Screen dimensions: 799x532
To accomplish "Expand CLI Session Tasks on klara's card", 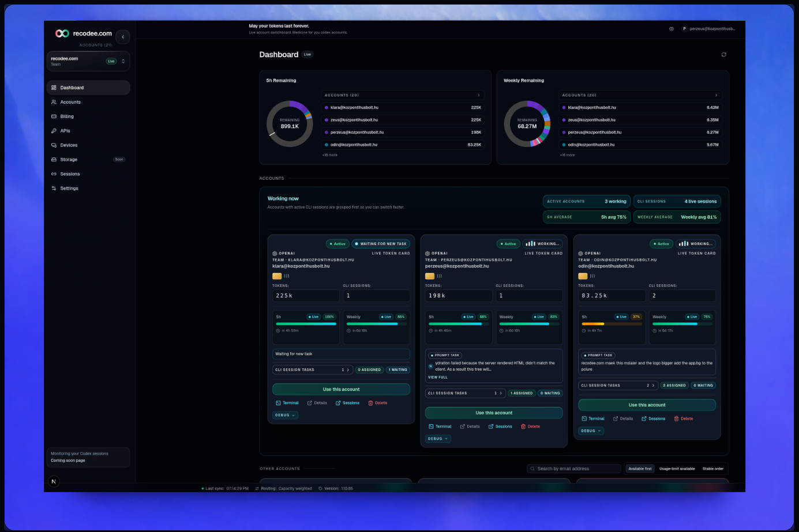I will coord(313,370).
